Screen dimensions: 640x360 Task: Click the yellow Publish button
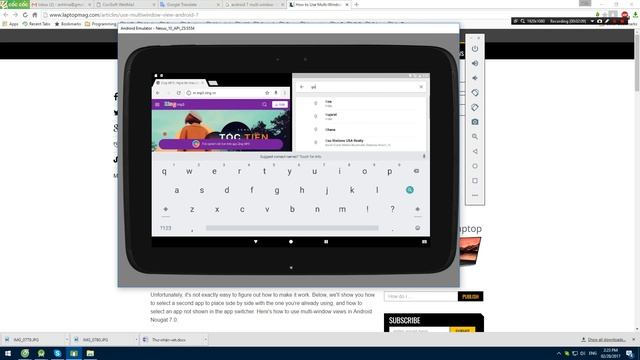click(x=470, y=296)
